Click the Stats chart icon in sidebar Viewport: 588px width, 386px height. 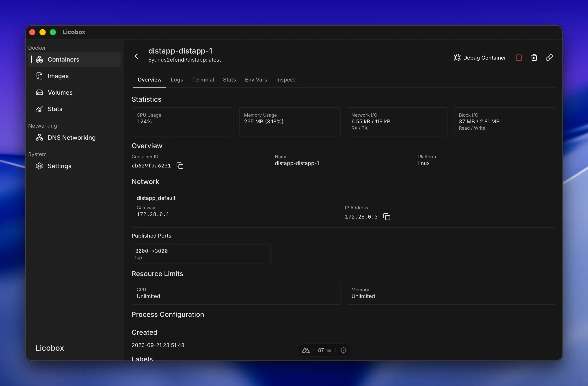coord(39,109)
